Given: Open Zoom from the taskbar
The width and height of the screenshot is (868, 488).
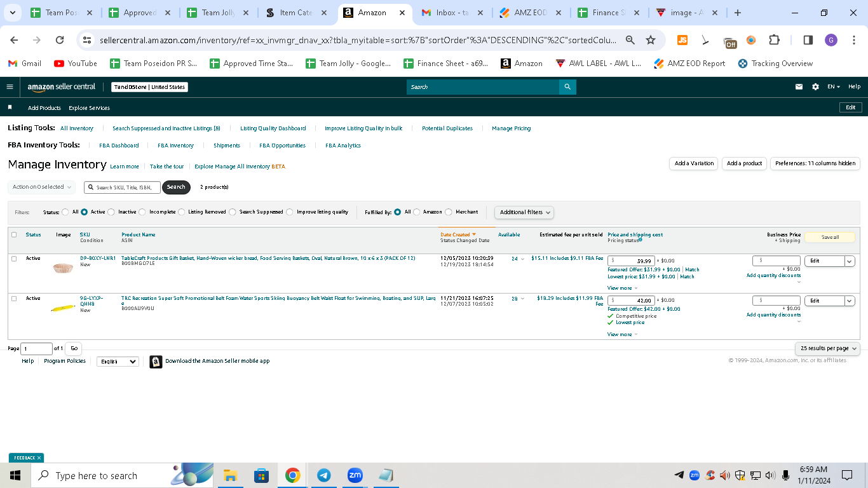Looking at the screenshot, I should pyautogui.click(x=355, y=475).
